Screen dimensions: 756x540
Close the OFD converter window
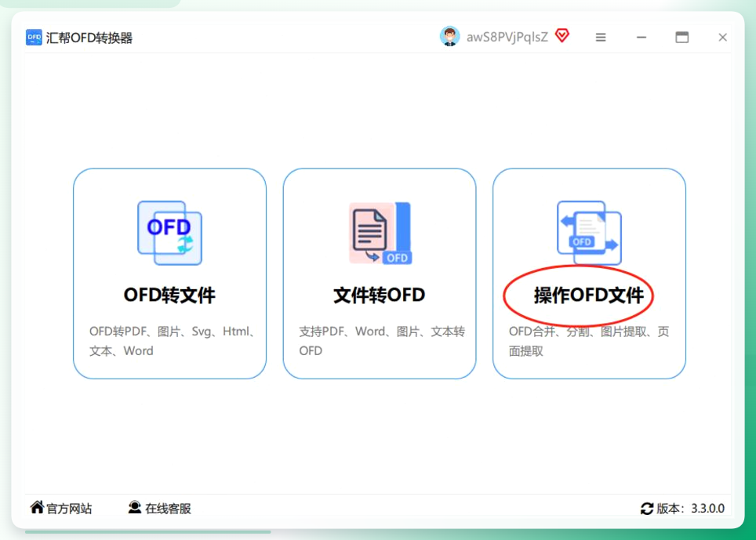722,37
